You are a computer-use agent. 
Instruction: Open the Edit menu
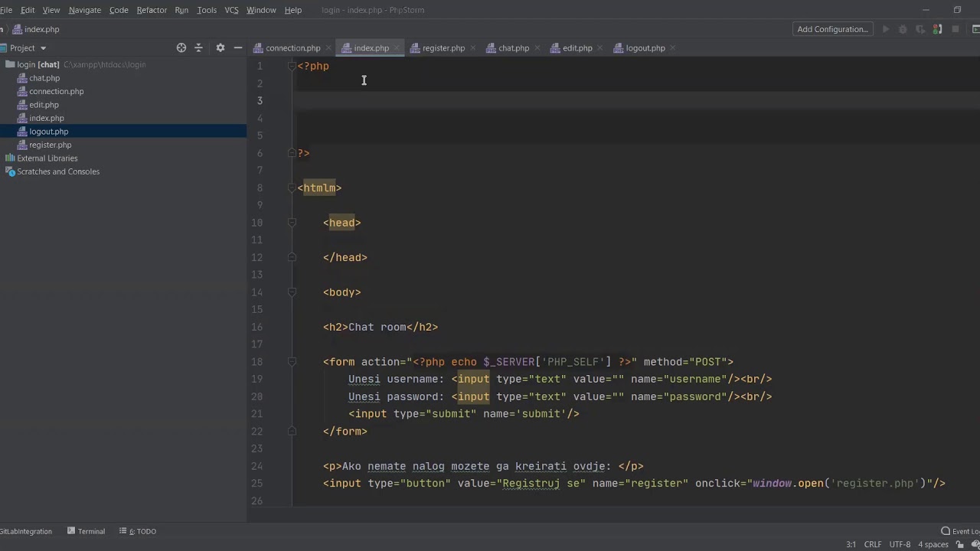click(x=28, y=10)
